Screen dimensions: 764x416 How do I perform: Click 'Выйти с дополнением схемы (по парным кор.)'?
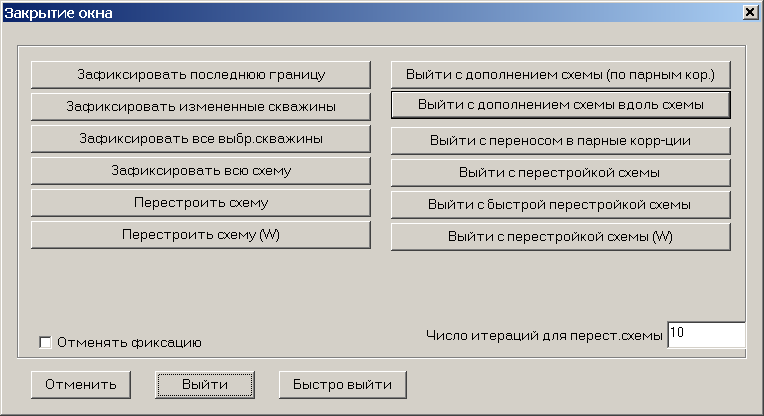coord(560,75)
